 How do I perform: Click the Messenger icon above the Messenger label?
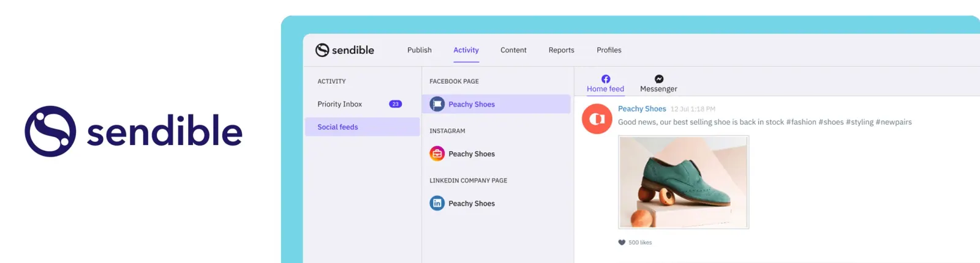pyautogui.click(x=659, y=79)
